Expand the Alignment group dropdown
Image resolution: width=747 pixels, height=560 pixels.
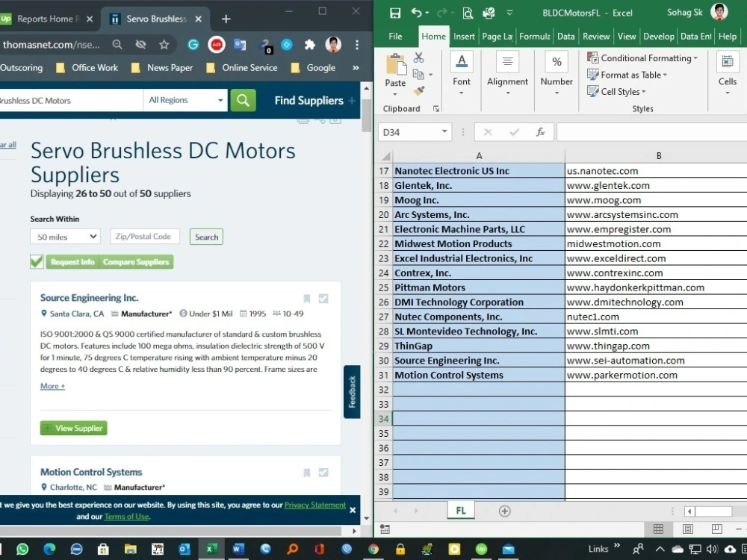pyautogui.click(x=508, y=93)
